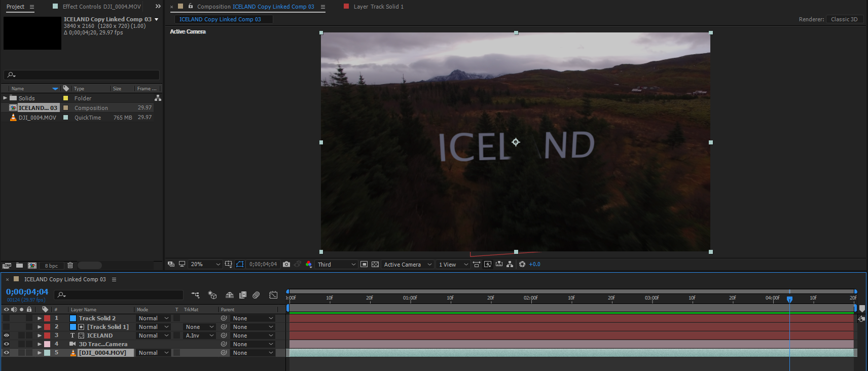Hide the DJI_0004.MOV layer
868x371 pixels.
(7, 353)
